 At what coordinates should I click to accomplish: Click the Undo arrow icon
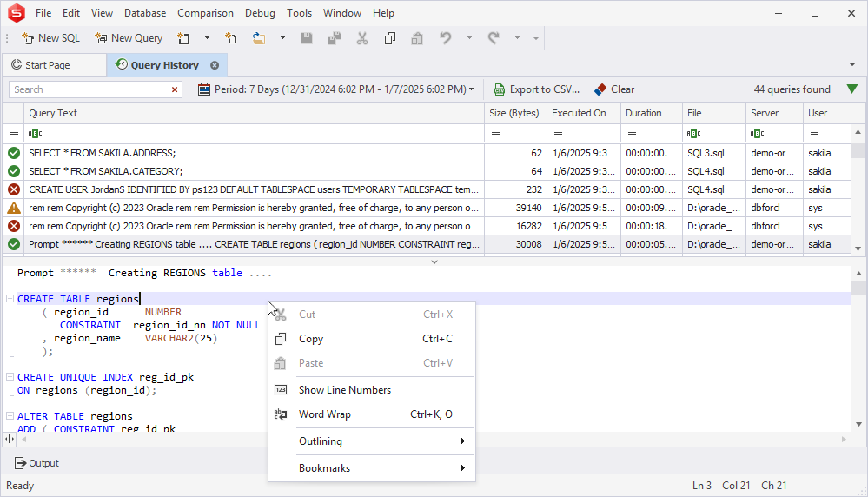pyautogui.click(x=445, y=38)
